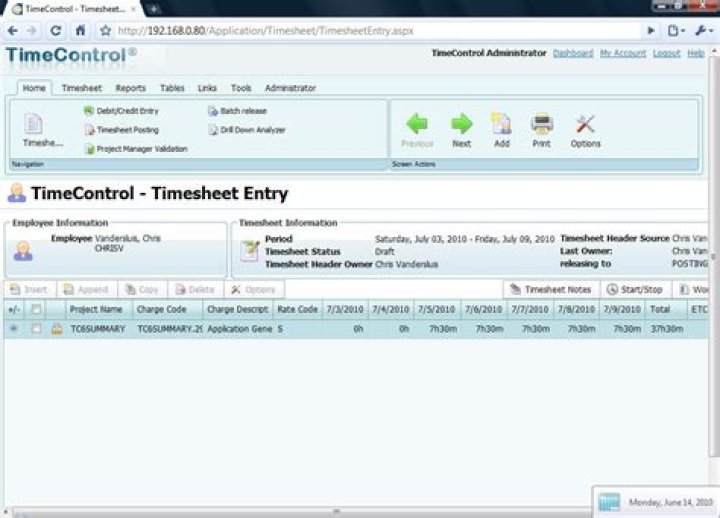Open the Timesheet navigation icon in the ribbon
The width and height of the screenshot is (720, 518).
coord(42,130)
